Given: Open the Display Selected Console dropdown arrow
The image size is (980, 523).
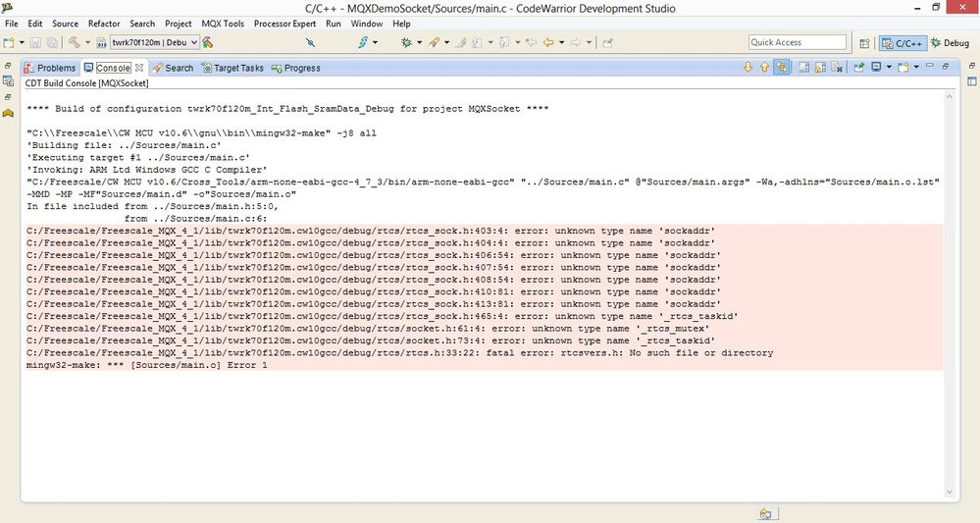Looking at the screenshot, I should [889, 67].
